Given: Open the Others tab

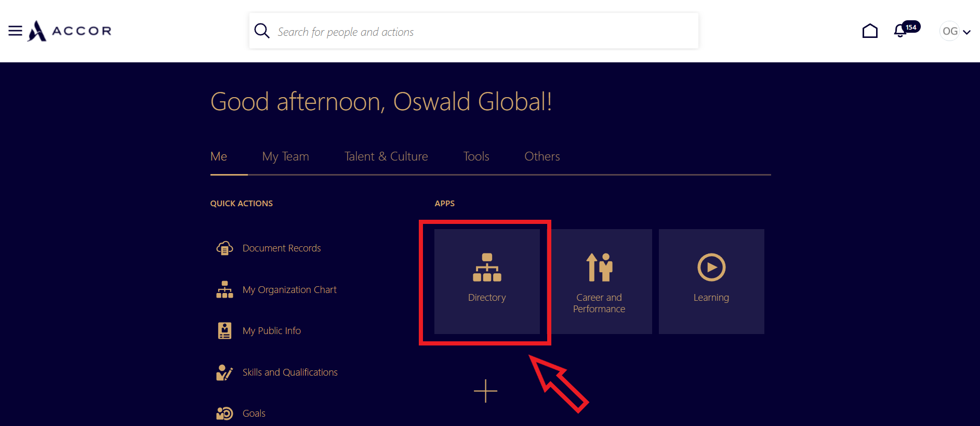Looking at the screenshot, I should [x=542, y=156].
